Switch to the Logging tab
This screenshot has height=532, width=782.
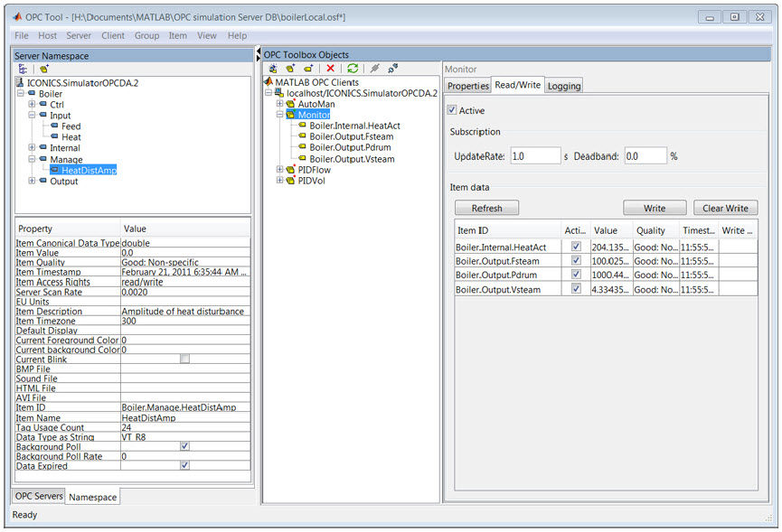563,86
